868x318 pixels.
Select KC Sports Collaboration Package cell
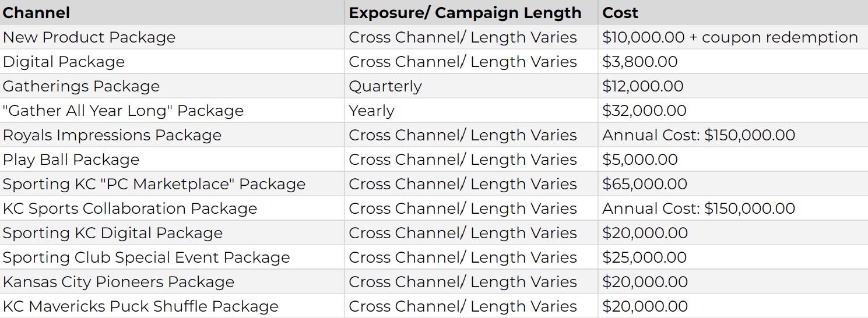(x=130, y=209)
